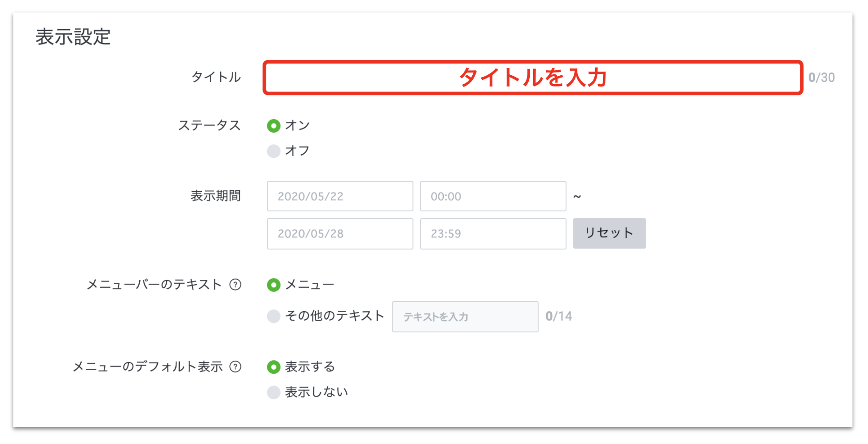Focus the タイトル input field
The image size is (868, 444).
pos(533,78)
